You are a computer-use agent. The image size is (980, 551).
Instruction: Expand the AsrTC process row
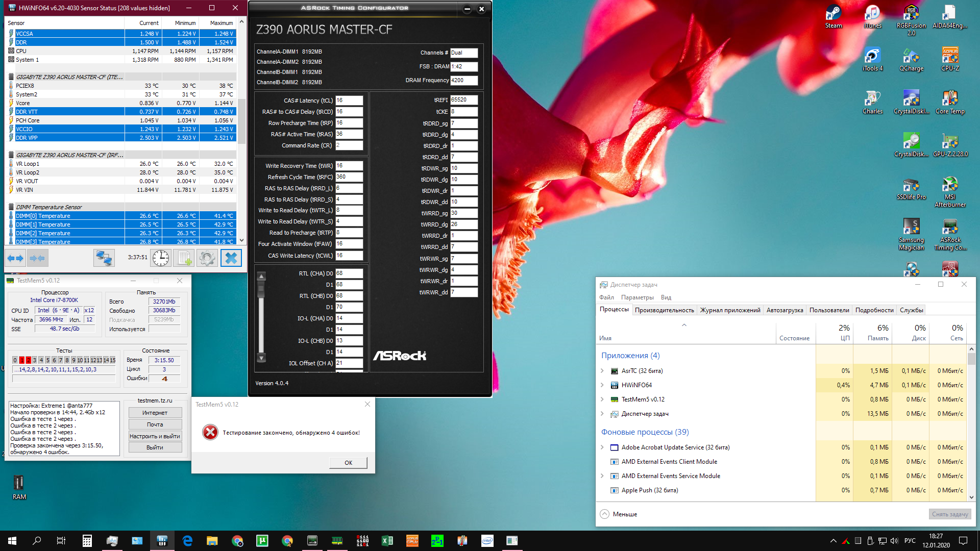click(602, 371)
